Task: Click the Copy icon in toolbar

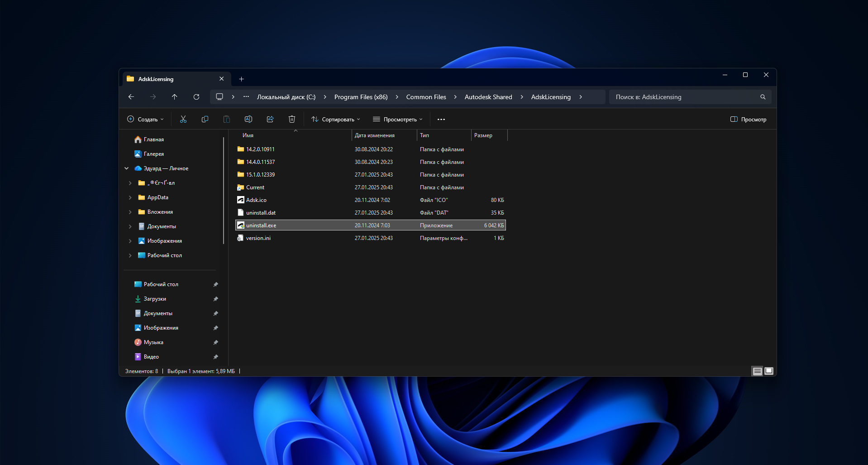Action: pos(205,119)
